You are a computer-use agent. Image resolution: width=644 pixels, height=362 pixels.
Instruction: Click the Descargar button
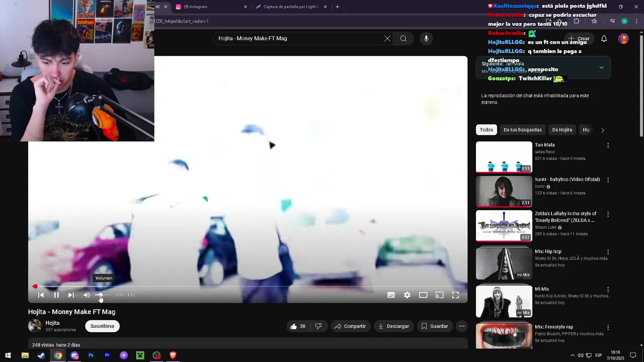(x=393, y=326)
